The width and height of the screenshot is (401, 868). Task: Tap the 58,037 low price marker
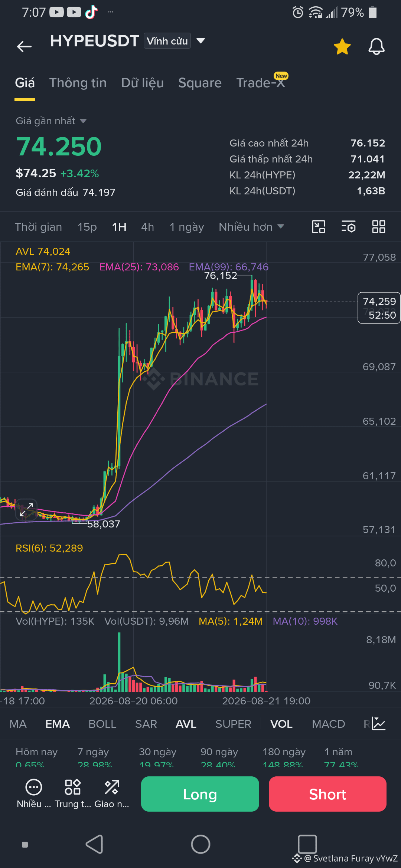pos(104,524)
